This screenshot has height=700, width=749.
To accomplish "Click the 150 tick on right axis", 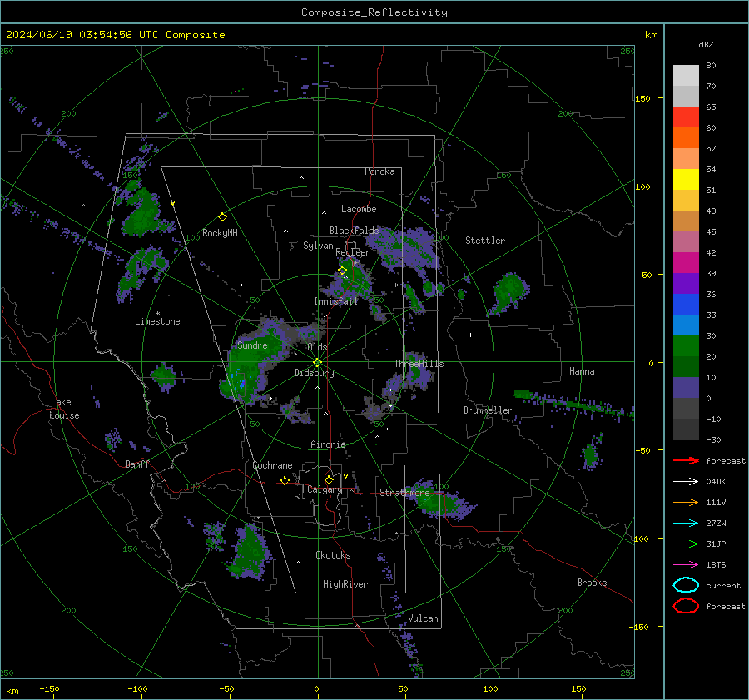I will pos(642,98).
